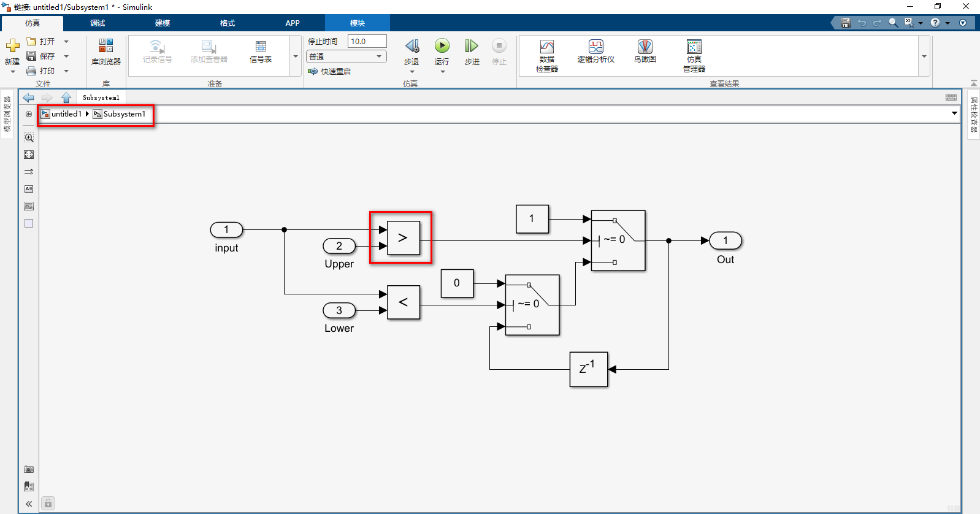
Task: Expand the 新建 dropdown arrow
Action: tap(13, 72)
